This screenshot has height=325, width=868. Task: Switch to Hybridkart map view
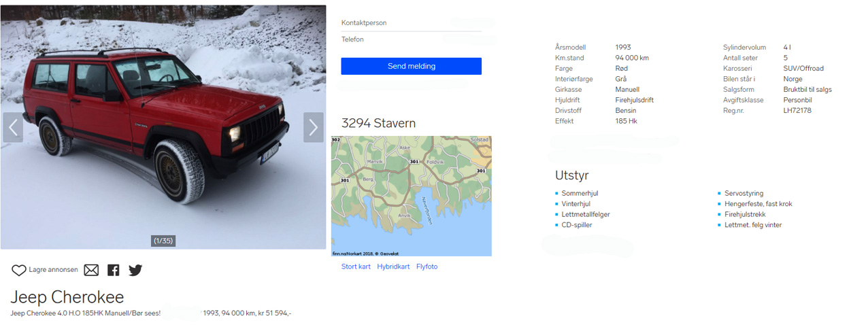(x=393, y=267)
